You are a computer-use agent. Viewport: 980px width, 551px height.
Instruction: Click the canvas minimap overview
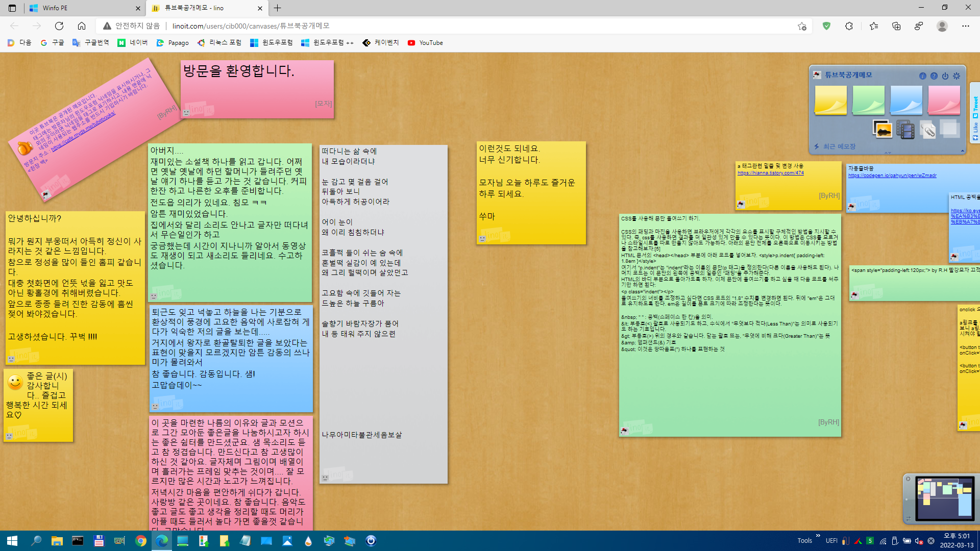[x=945, y=498]
